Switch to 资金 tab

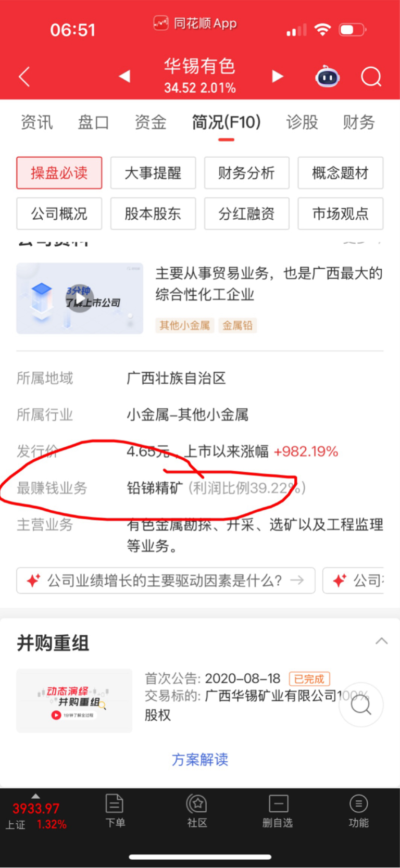[151, 122]
